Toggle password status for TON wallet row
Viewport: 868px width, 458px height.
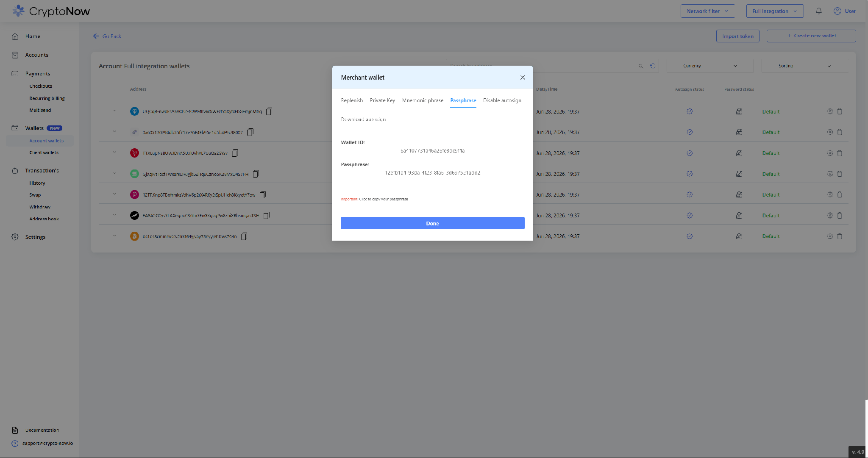coord(739,111)
